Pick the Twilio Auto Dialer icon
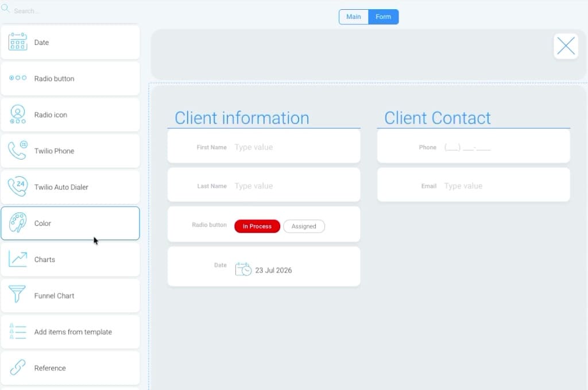 click(x=18, y=186)
